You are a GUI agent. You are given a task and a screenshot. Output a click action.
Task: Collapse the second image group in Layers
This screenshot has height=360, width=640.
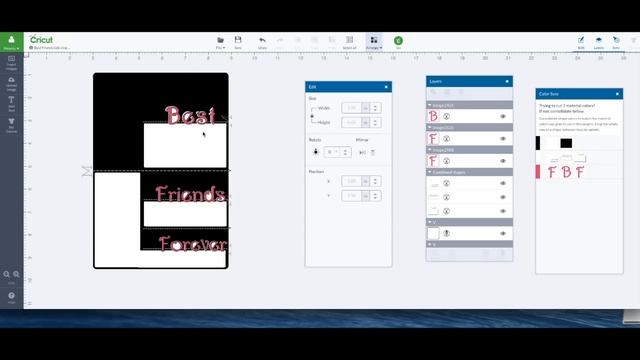pyautogui.click(x=429, y=128)
